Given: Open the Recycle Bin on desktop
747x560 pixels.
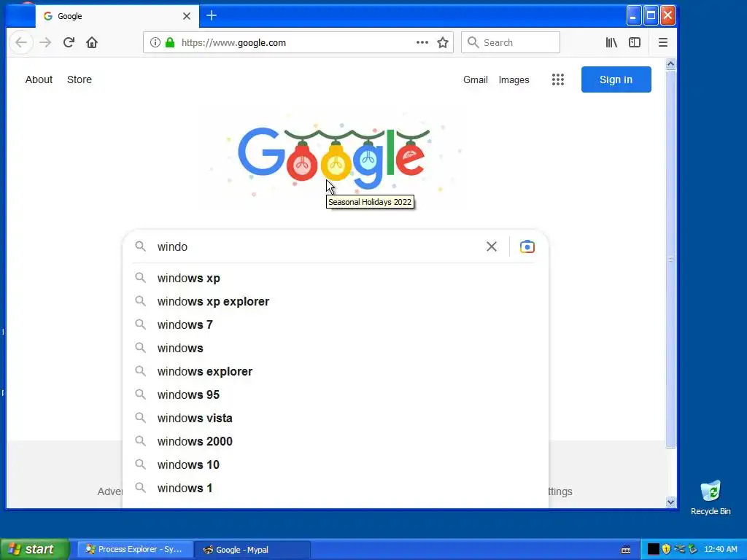Looking at the screenshot, I should click(711, 498).
